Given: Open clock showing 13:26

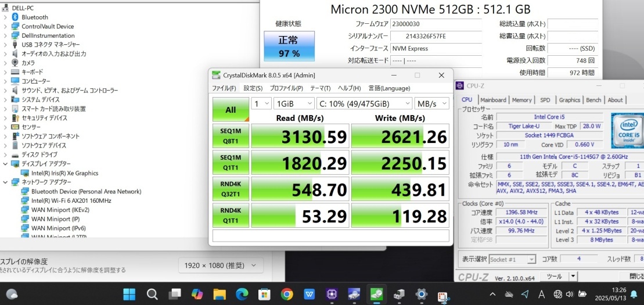Looking at the screenshot, I should 610,294.
